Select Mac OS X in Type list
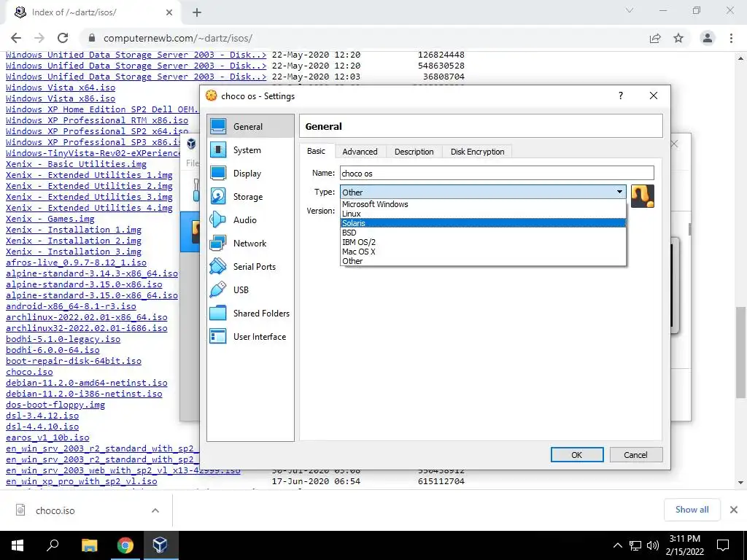This screenshot has width=747, height=560. tap(483, 252)
